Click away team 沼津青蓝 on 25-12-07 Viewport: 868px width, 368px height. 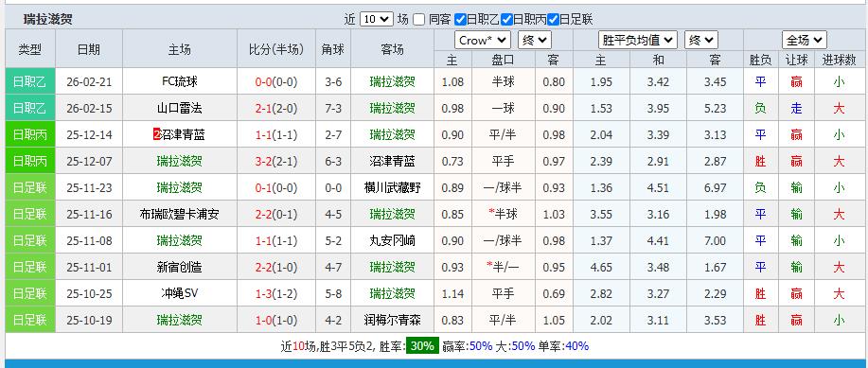pos(393,161)
